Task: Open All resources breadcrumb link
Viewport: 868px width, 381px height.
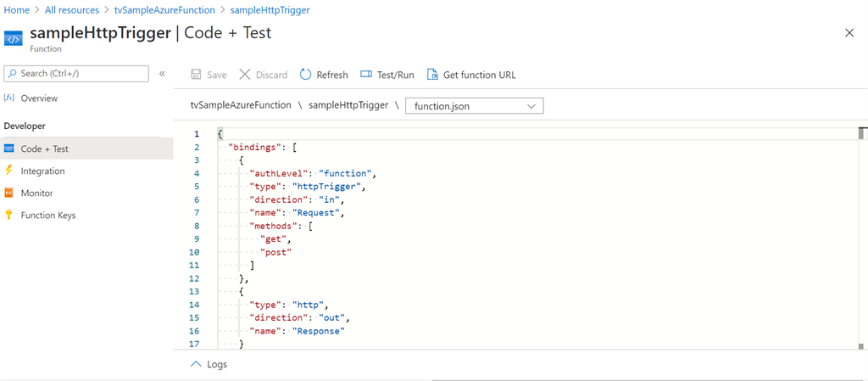Action: (72, 10)
